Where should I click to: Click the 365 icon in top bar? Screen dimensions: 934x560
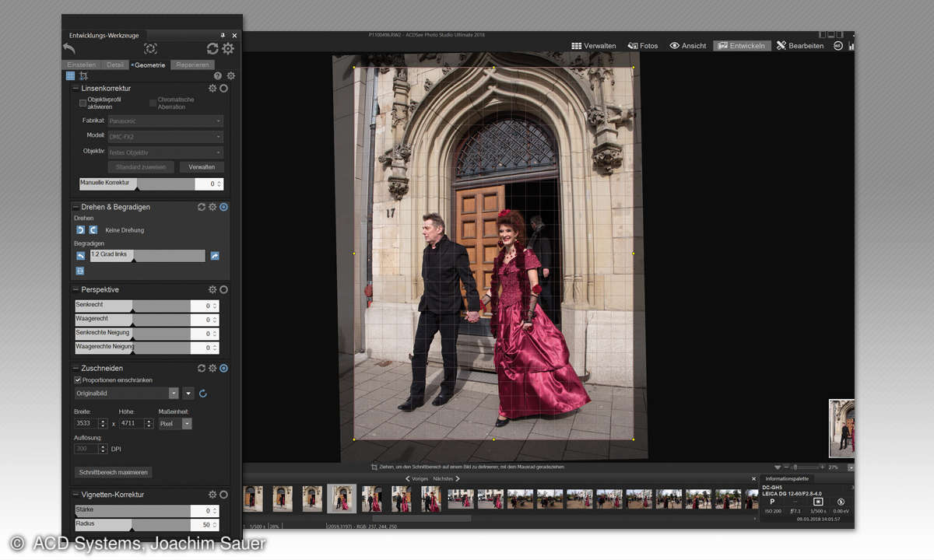(838, 46)
